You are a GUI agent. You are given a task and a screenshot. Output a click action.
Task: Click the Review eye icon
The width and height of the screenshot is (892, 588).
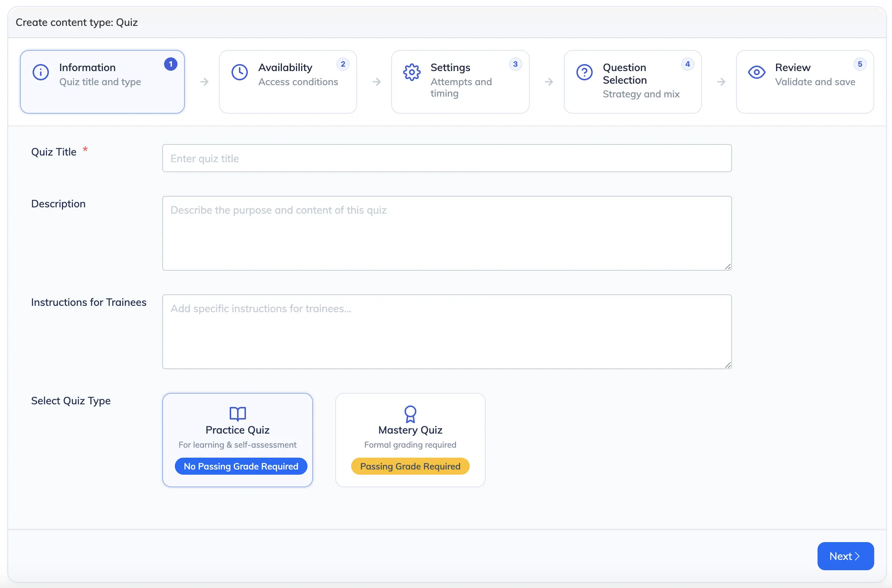point(756,72)
